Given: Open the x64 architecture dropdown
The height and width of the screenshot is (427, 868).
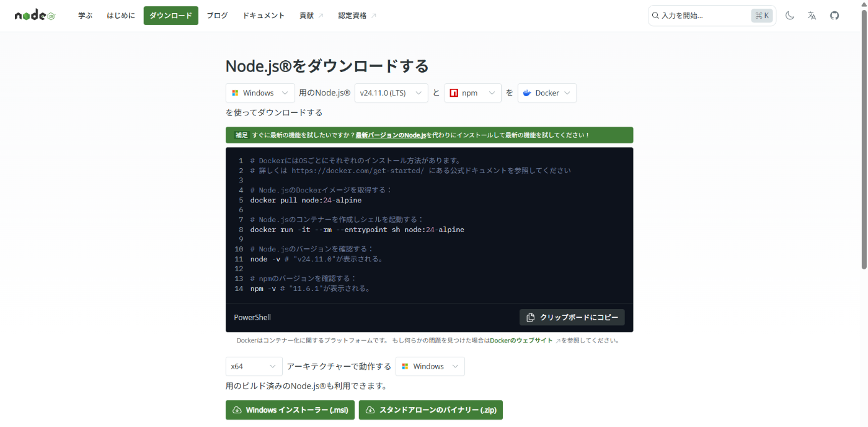Looking at the screenshot, I should point(254,366).
